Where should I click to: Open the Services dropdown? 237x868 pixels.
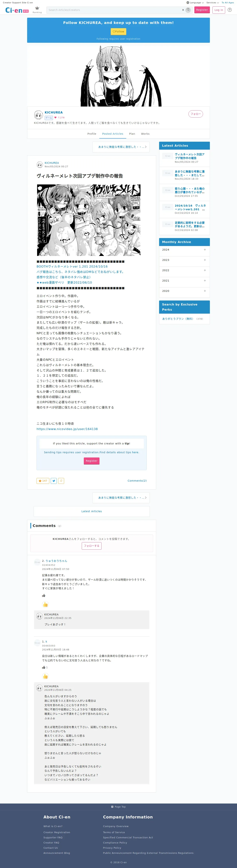pyautogui.click(x=213, y=3)
